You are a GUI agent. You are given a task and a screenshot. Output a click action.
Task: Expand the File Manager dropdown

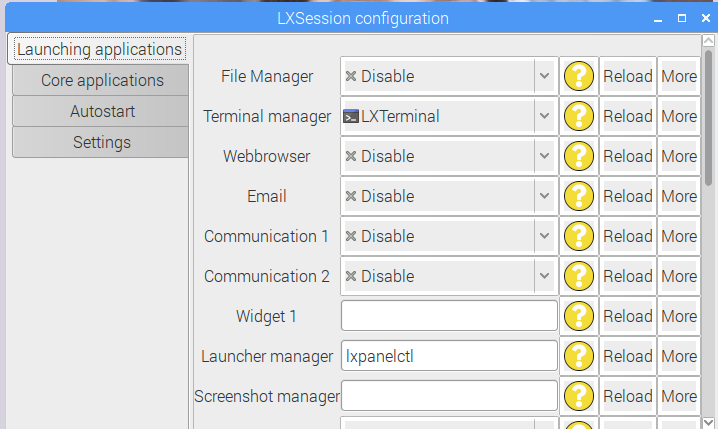tap(449, 76)
